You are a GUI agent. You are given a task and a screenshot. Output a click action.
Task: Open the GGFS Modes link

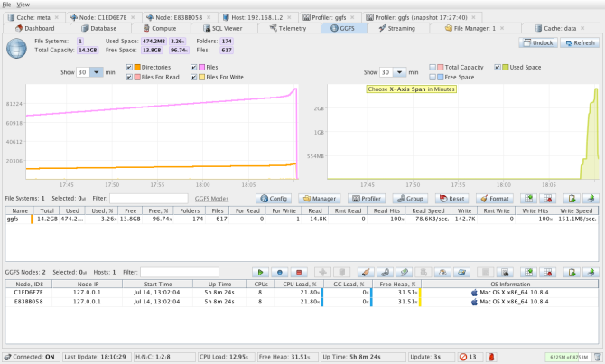[211, 199]
